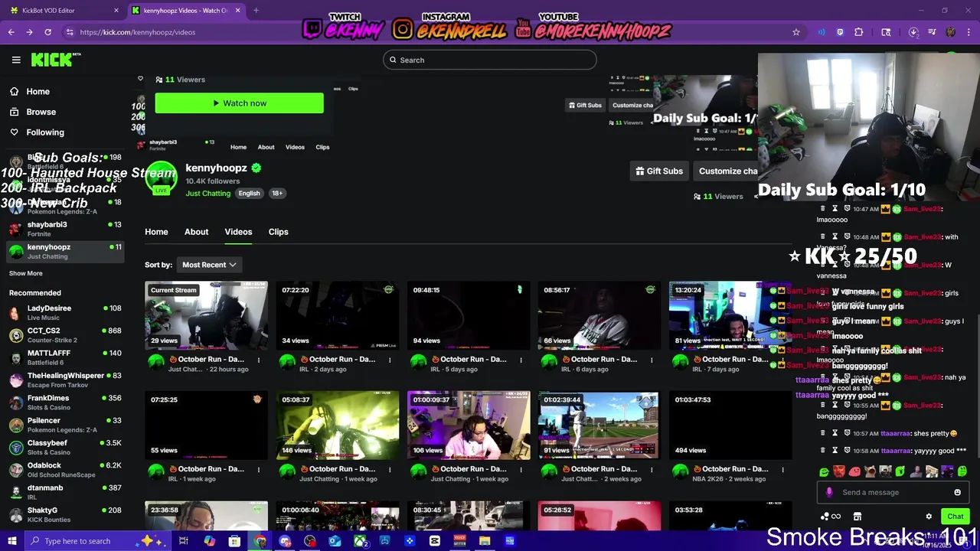
Task: Switch to the channel About tab
Action: 196,232
